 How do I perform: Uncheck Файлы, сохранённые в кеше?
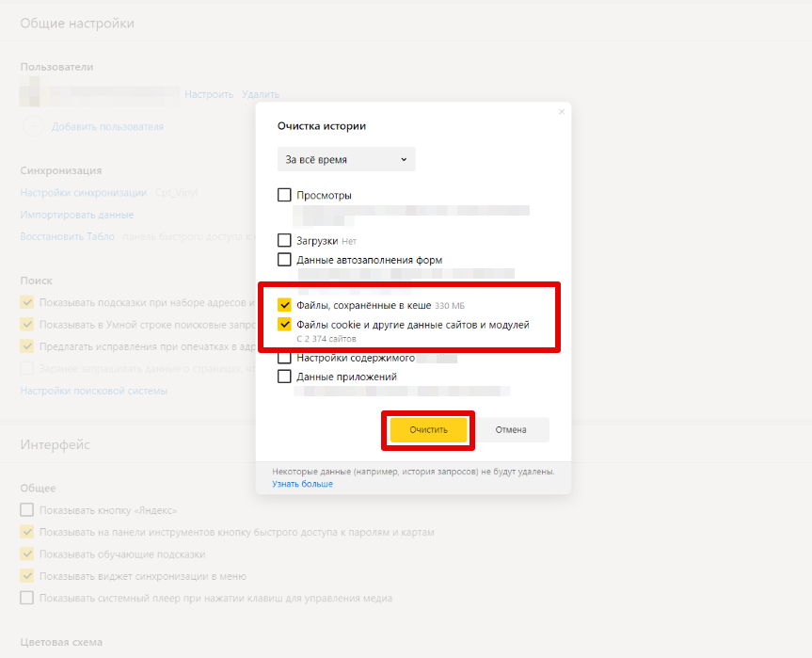click(284, 305)
